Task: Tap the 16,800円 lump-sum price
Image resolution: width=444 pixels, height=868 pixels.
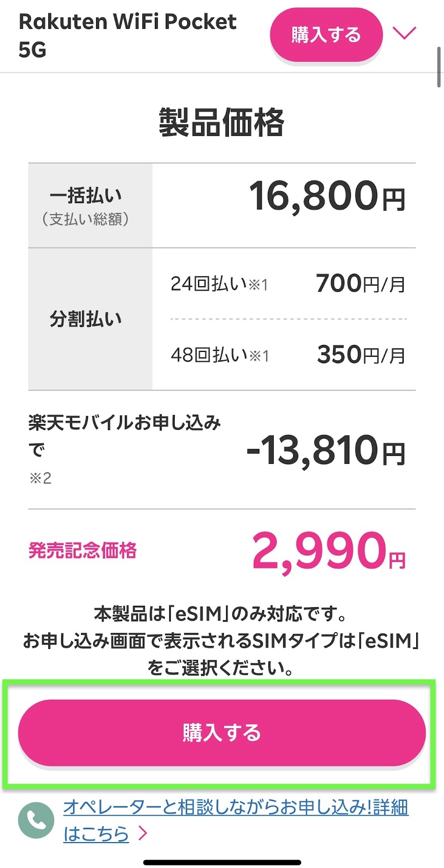Action: pos(327,197)
